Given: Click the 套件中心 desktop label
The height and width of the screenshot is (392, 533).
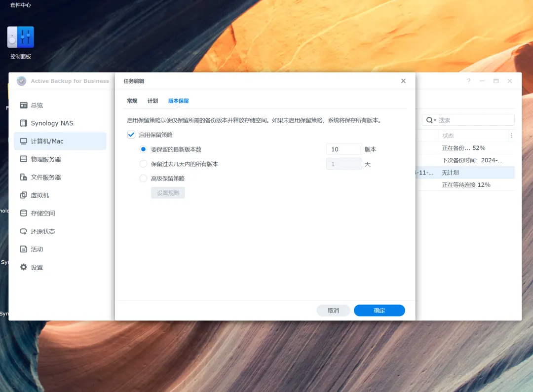Looking at the screenshot, I should point(20,5).
